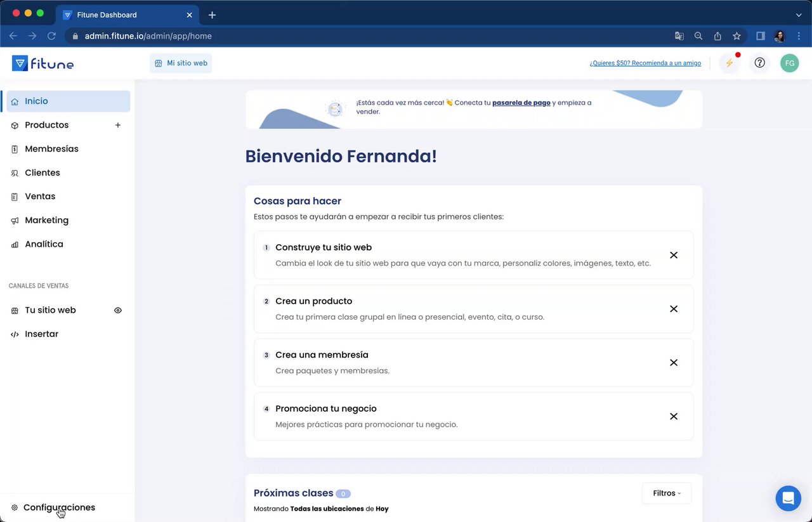Click the Fitune logo
Image resolution: width=812 pixels, height=522 pixels.
click(43, 63)
